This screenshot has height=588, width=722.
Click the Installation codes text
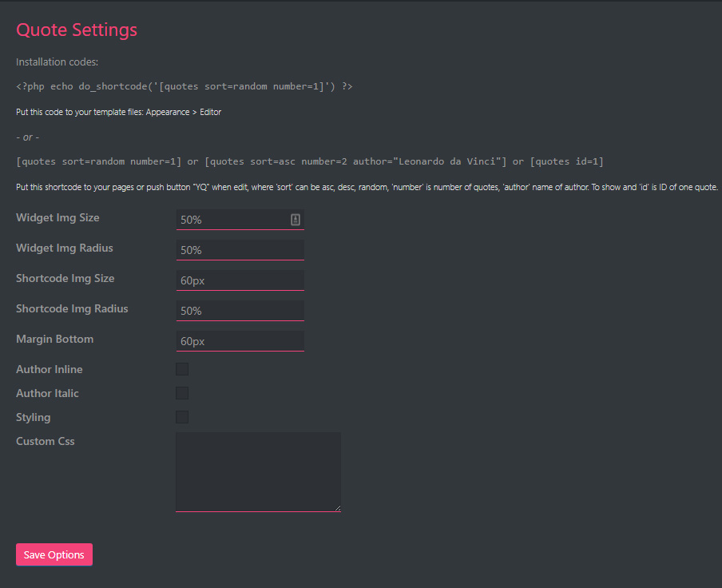pyautogui.click(x=58, y=62)
